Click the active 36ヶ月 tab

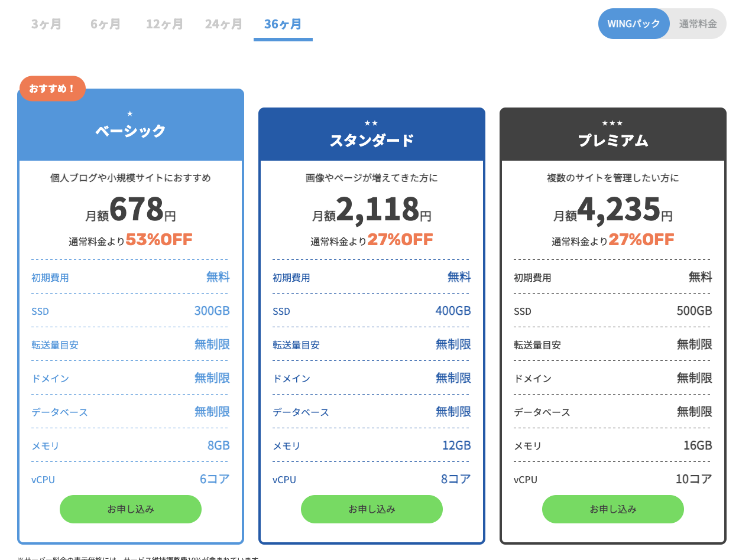pos(283,24)
